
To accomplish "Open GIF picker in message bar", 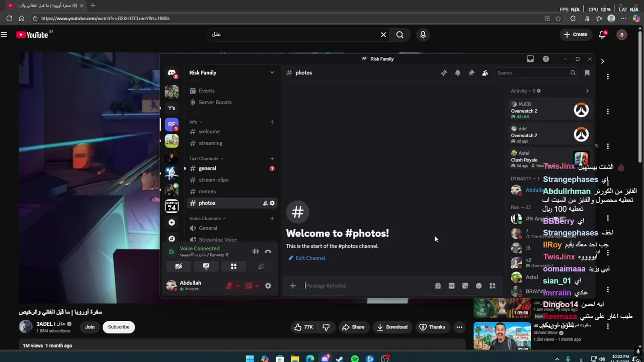I will [451, 286].
